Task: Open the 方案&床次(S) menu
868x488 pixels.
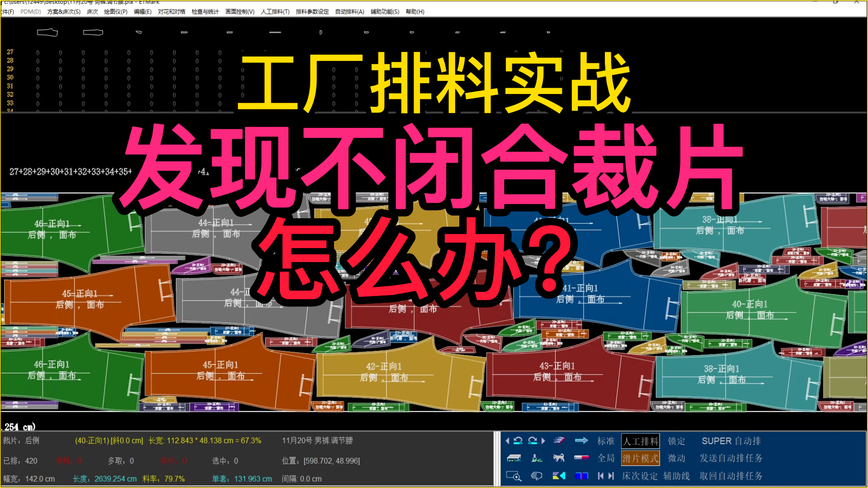Action: pyautogui.click(x=64, y=12)
